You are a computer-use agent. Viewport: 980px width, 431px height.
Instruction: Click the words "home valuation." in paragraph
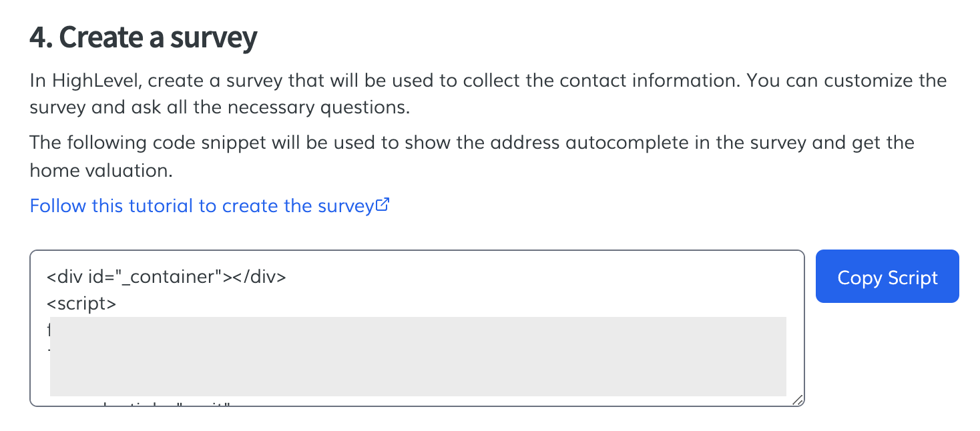[x=101, y=170]
